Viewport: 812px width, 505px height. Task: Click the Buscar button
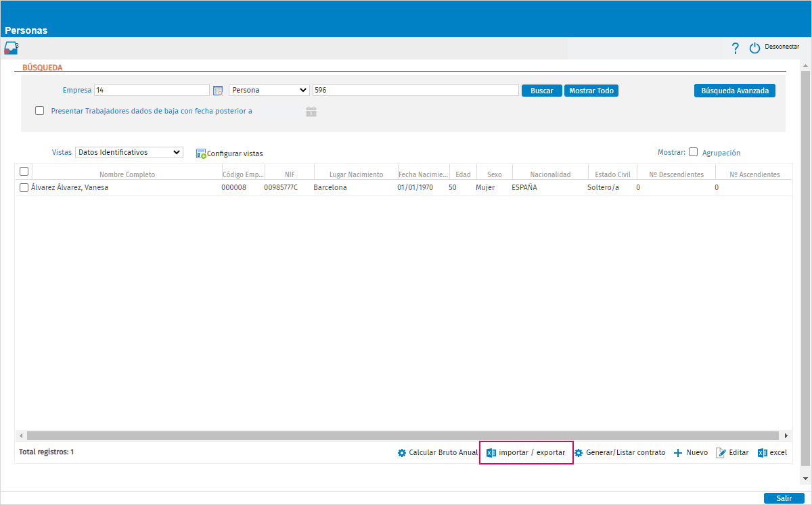(x=542, y=91)
